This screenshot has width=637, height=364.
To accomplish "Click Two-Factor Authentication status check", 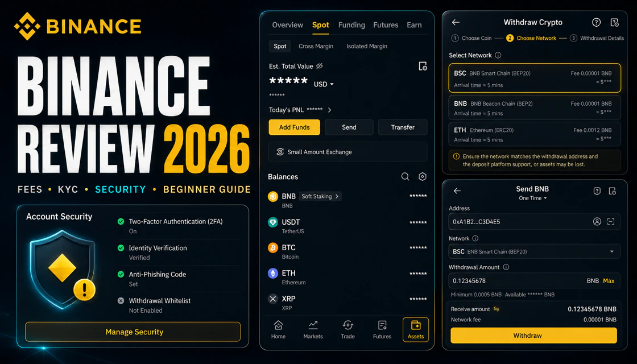I will tap(121, 221).
